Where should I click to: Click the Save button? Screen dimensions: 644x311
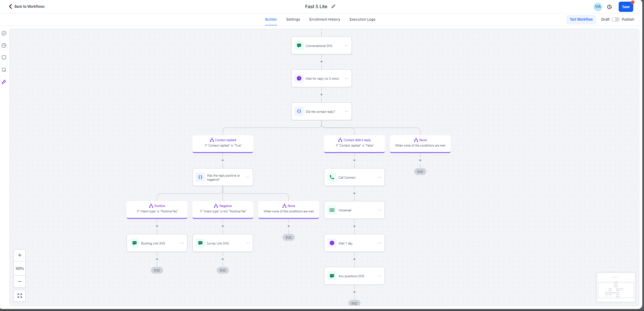pos(626,7)
